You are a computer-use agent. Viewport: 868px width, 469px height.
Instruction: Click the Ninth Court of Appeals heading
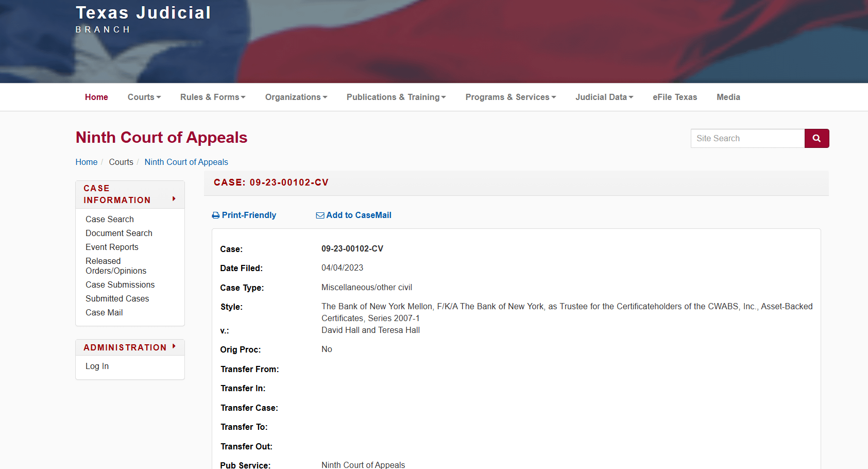161,137
